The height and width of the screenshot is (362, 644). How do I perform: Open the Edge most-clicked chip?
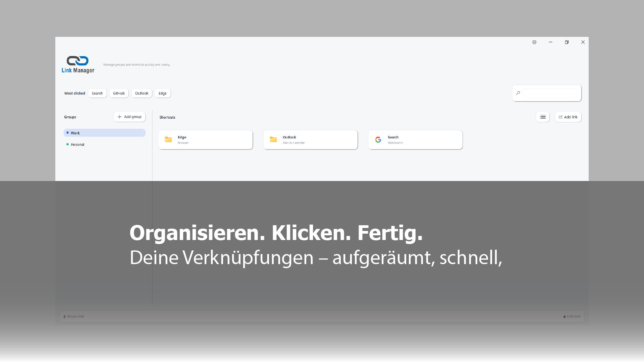coord(162,93)
